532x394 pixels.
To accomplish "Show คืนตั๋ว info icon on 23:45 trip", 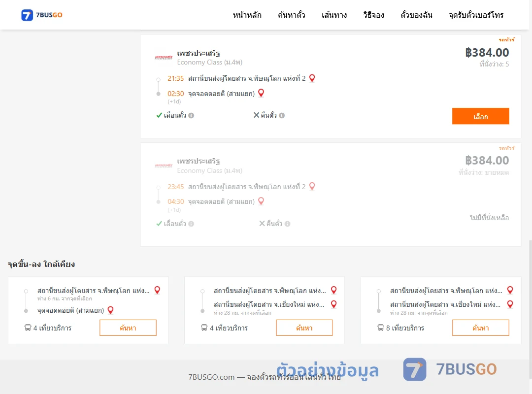I will 287,224.
